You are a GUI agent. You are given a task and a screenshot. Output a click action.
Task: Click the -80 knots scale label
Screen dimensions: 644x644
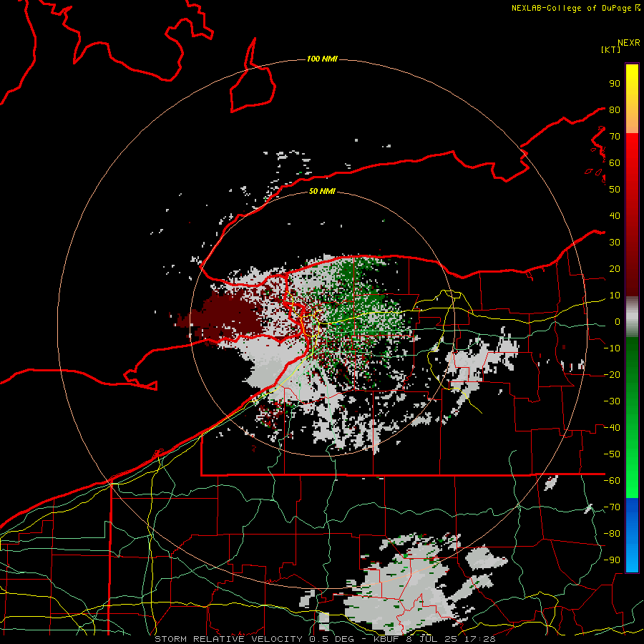click(612, 534)
